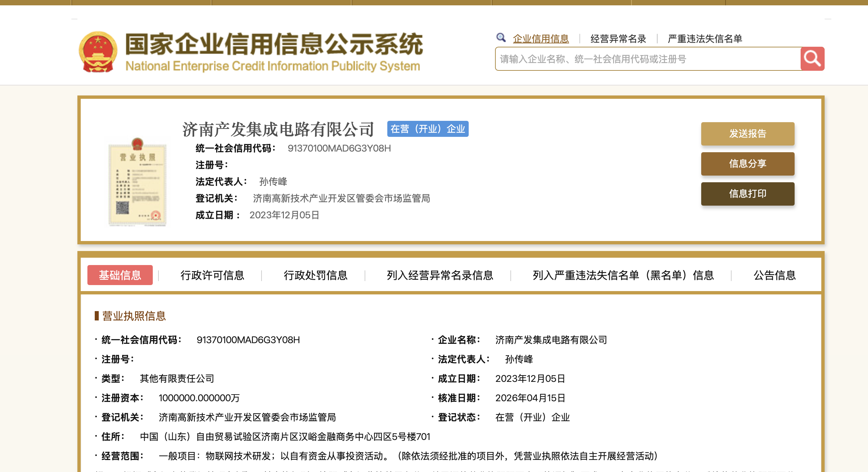Open the 列入经营异常名录信息 tab
The width and height of the screenshot is (868, 472).
click(440, 275)
